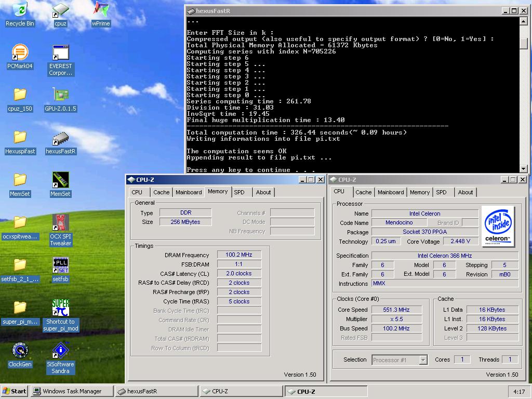Click the Start button
This screenshot has height=399, width=532.
click(15, 392)
